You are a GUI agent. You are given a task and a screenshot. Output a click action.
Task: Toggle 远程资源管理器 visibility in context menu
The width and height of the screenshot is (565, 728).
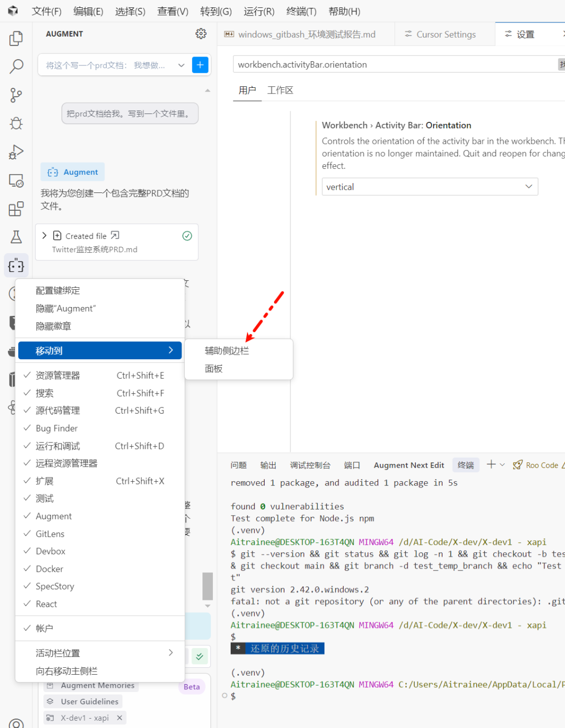pyautogui.click(x=100, y=463)
